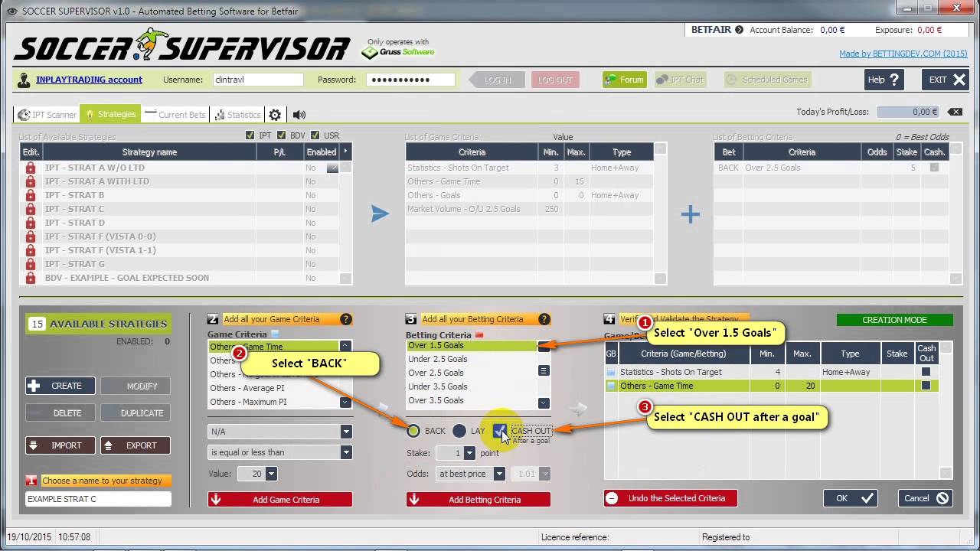Click Add Betting Criteria button
Screen dimensions: 980x551
(x=479, y=500)
